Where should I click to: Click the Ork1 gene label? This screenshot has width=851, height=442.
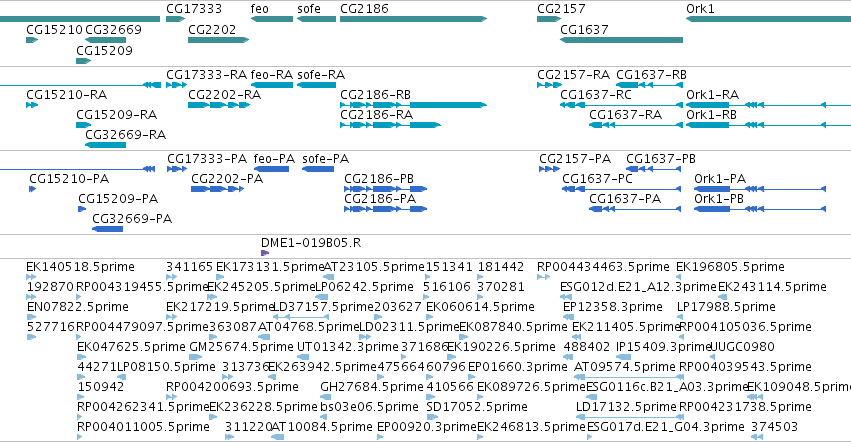[x=700, y=9]
